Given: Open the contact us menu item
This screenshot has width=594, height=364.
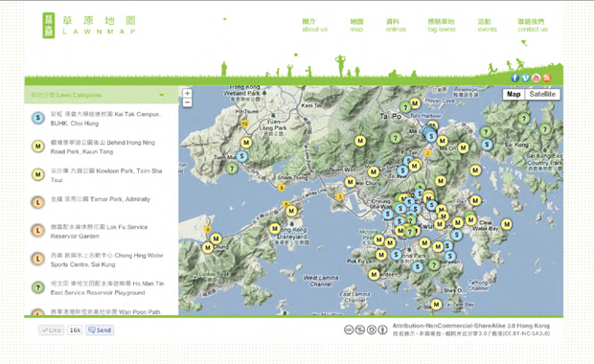Looking at the screenshot, I should 533,25.
